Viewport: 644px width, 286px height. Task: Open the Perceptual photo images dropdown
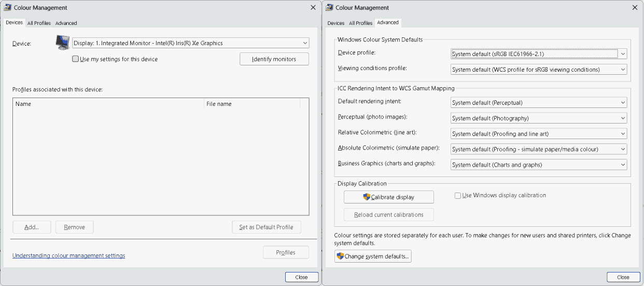point(539,118)
